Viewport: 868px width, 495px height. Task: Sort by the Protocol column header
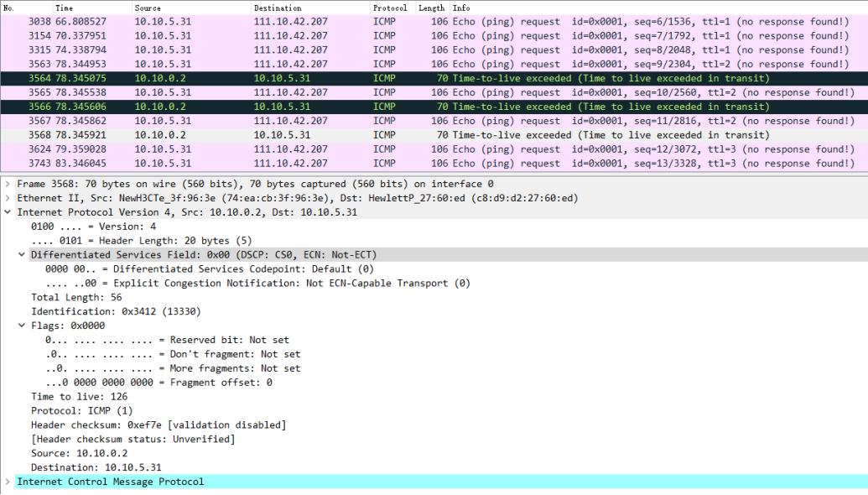392,8
